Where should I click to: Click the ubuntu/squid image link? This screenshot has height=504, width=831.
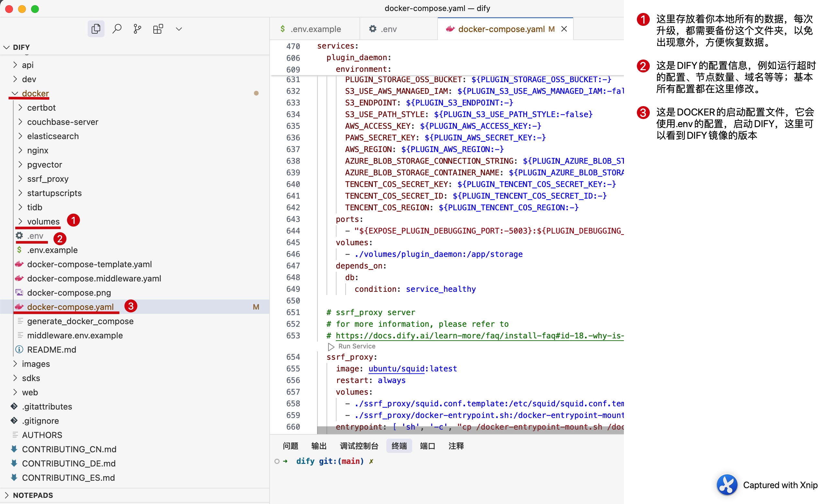pyautogui.click(x=396, y=369)
